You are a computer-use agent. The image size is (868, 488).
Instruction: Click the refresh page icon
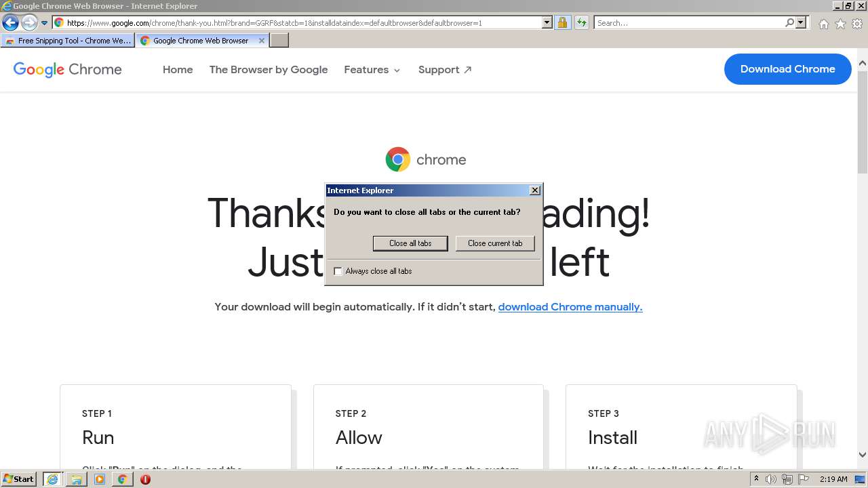point(581,23)
